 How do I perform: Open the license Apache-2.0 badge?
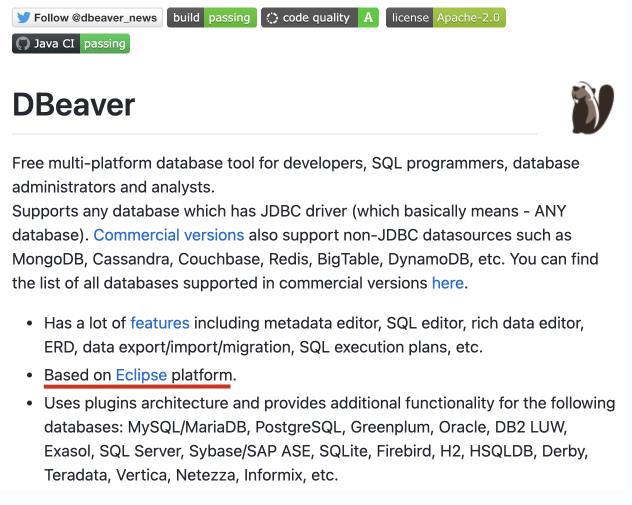pos(445,18)
